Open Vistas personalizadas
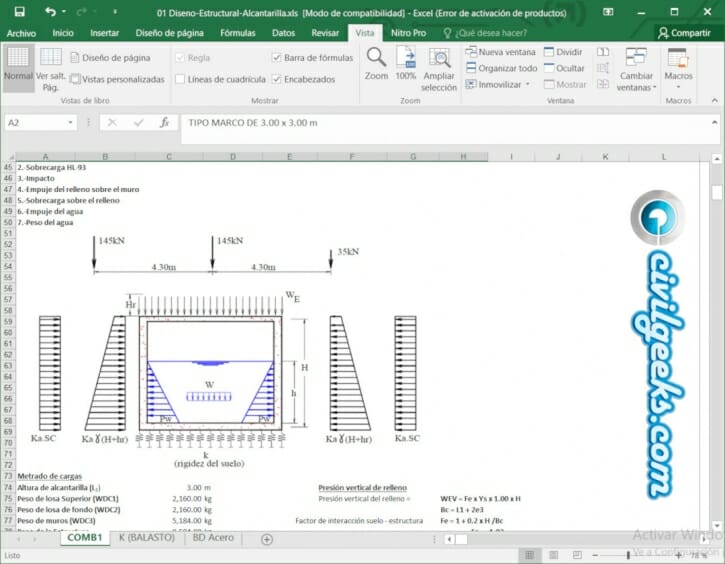Screen dimensions: 725x564 (117, 79)
